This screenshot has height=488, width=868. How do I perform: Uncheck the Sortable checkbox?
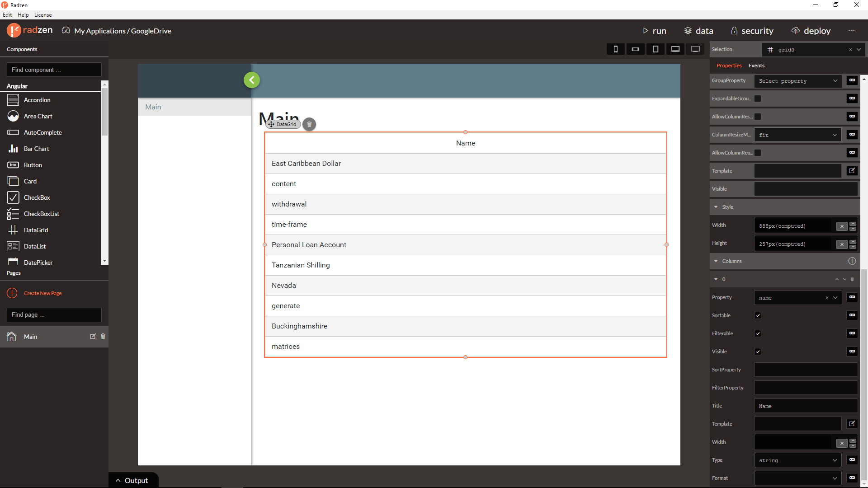click(x=758, y=315)
